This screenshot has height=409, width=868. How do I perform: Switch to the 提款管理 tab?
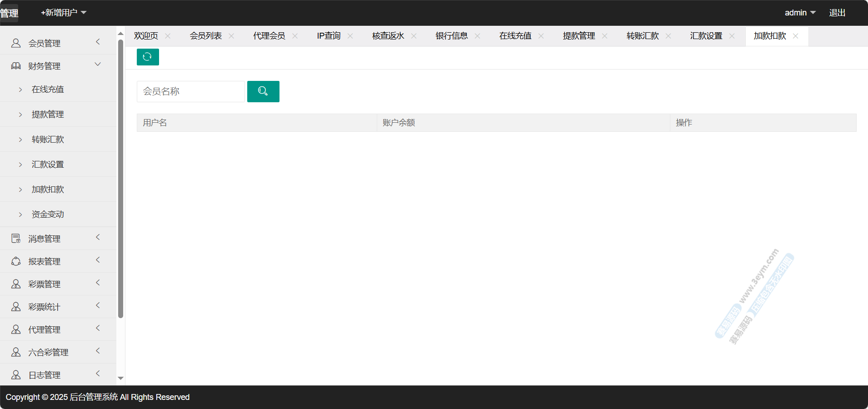[x=579, y=36]
